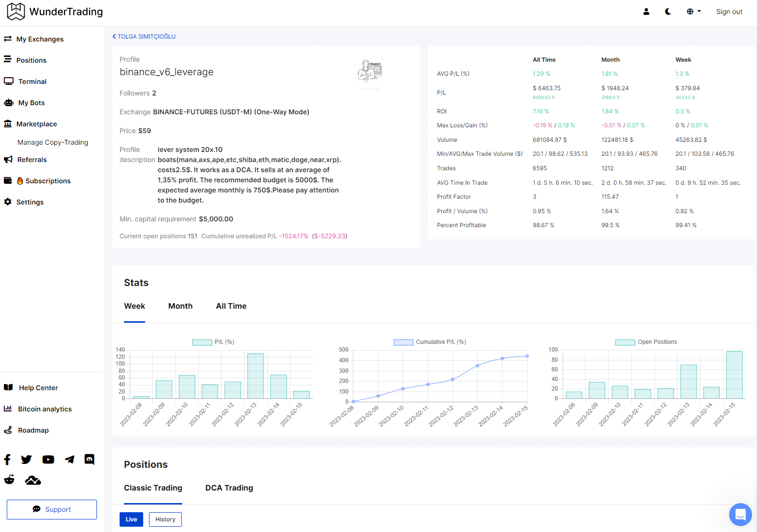
Task: Click the Live positions button
Action: point(131,519)
